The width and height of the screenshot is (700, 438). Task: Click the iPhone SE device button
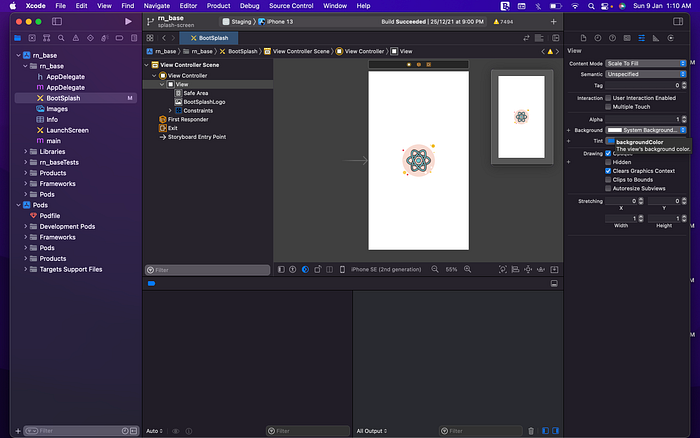[386, 269]
